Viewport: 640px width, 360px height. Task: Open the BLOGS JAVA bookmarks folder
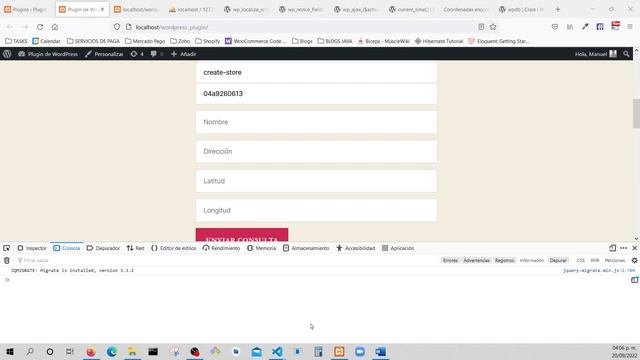(335, 41)
